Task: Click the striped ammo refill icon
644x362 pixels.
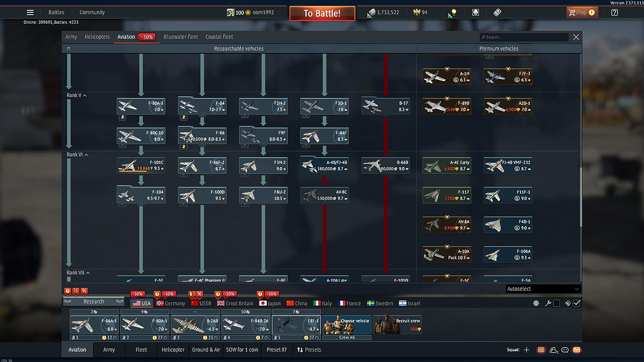Action: (x=567, y=303)
